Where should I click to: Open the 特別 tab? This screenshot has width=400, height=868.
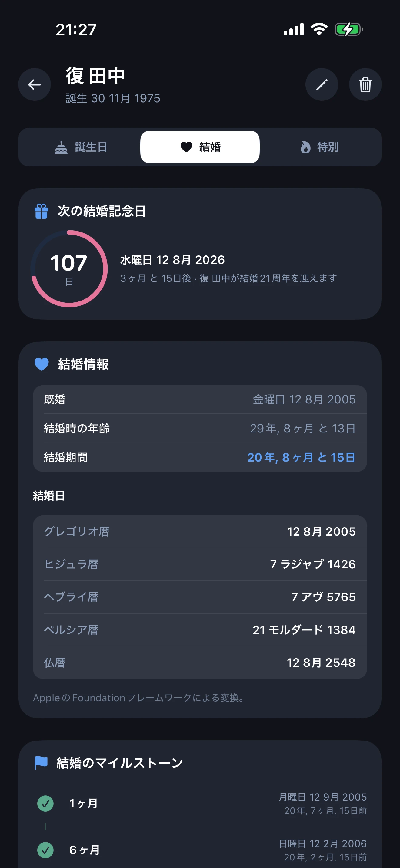[x=319, y=147]
